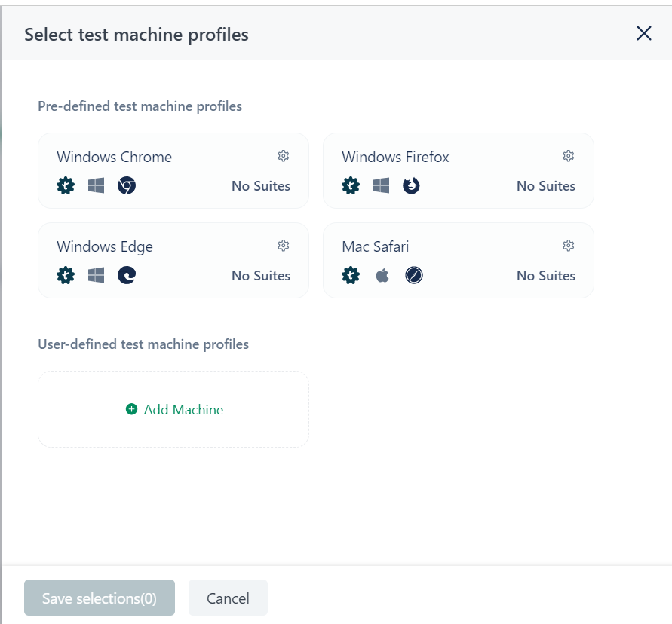Click No Suites in Windows Edge card

(x=261, y=275)
